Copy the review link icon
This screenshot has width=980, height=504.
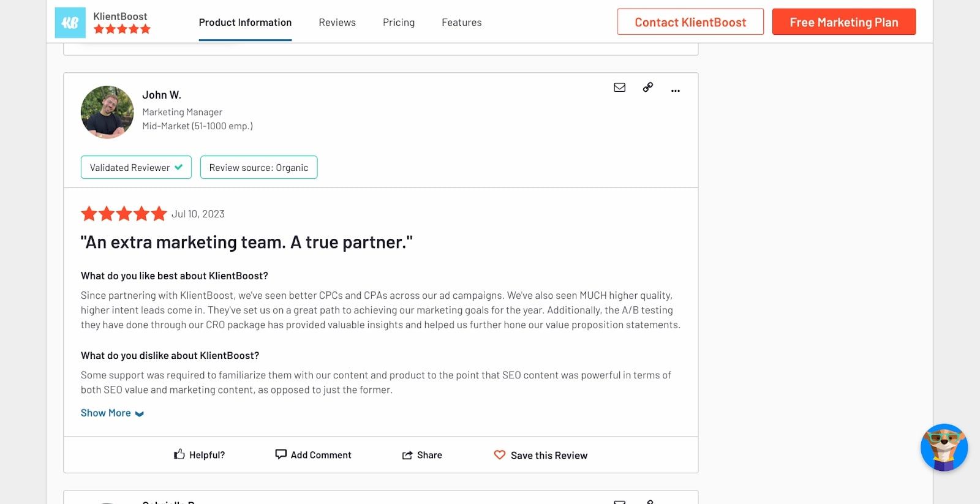pos(647,88)
